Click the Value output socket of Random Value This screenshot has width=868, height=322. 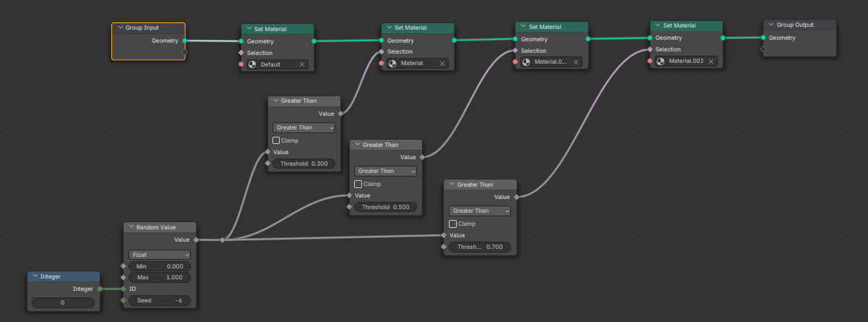196,240
